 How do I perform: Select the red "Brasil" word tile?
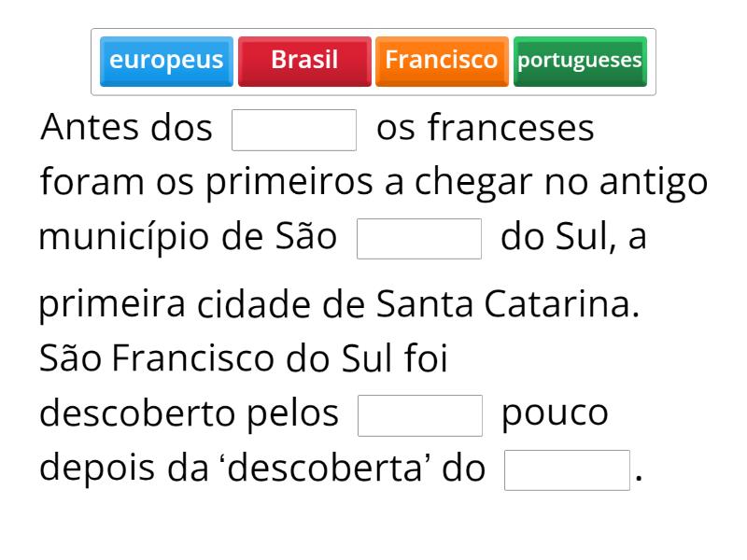coord(304,61)
